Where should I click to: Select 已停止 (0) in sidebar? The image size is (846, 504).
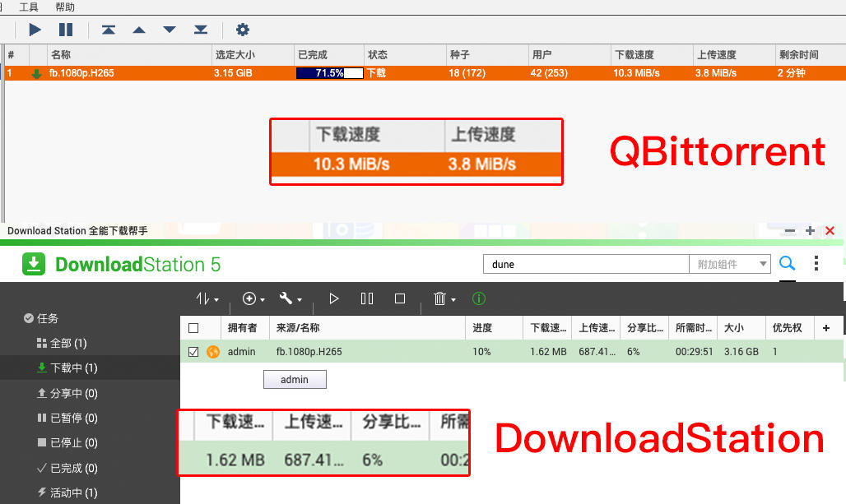(x=67, y=443)
